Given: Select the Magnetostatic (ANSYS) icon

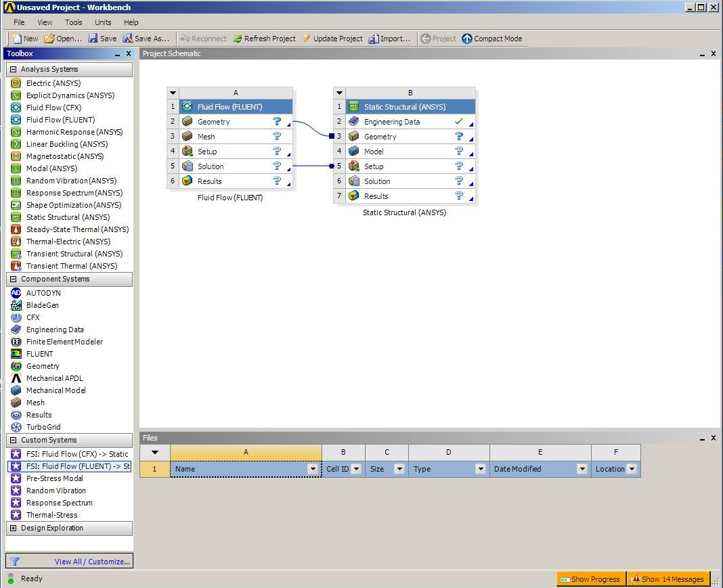Looking at the screenshot, I should (x=16, y=156).
